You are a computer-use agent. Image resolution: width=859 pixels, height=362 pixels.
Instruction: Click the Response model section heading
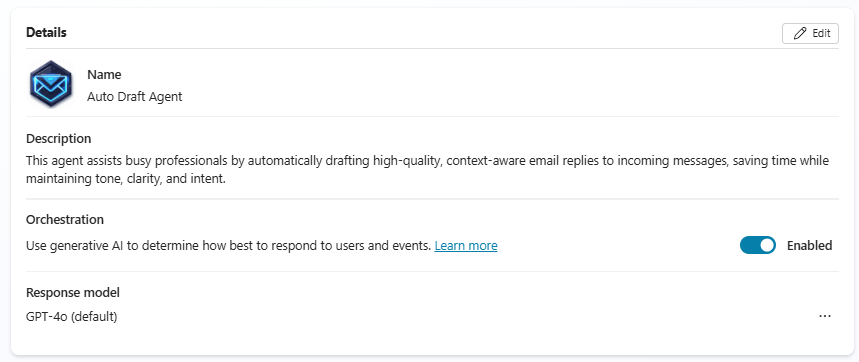[x=72, y=292]
